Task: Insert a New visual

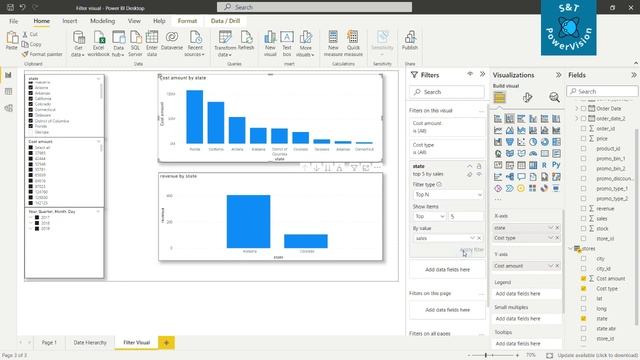Action: (x=270, y=44)
